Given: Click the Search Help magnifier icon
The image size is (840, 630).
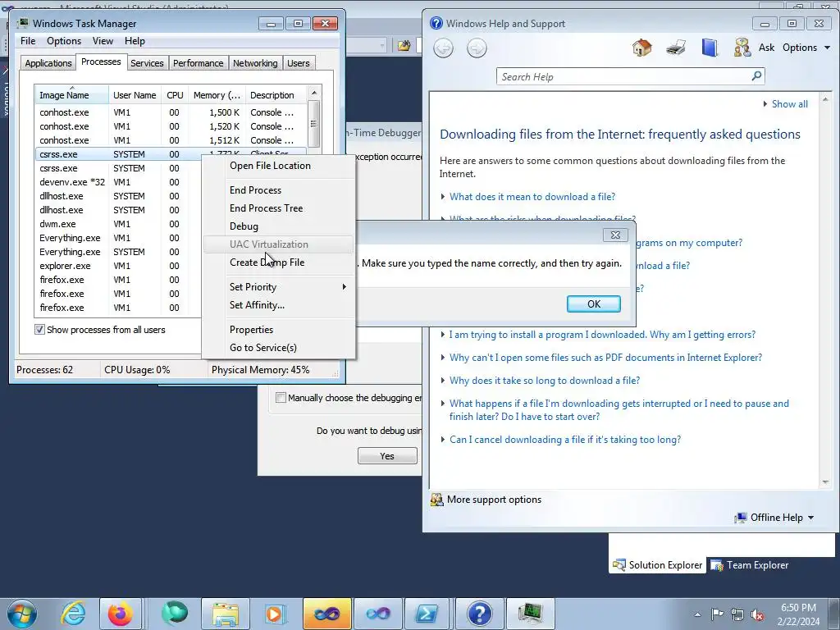Looking at the screenshot, I should tap(756, 76).
